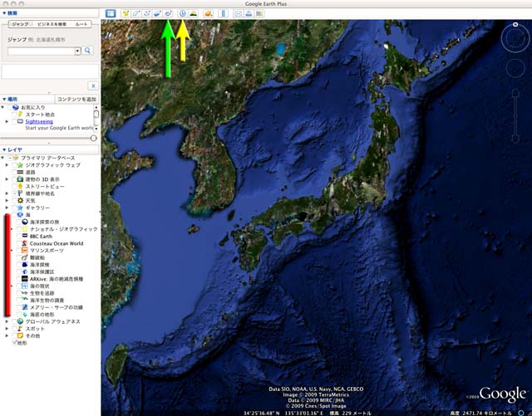Screen dimensions: 532x416
Task: Click the コンテンツを追加 button
Action: pyautogui.click(x=76, y=99)
